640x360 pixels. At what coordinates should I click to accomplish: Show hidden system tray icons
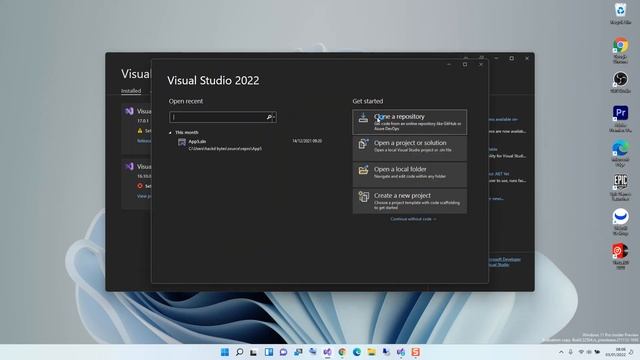click(x=561, y=352)
